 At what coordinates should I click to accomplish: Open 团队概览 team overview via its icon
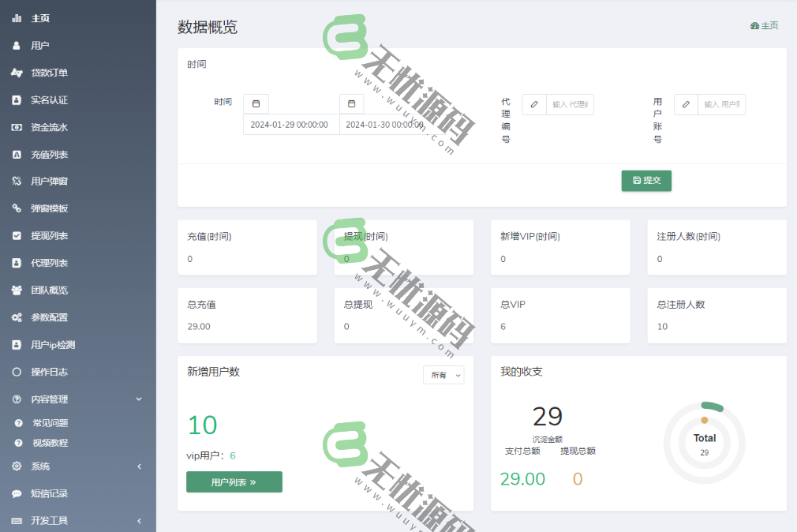[x=17, y=290]
